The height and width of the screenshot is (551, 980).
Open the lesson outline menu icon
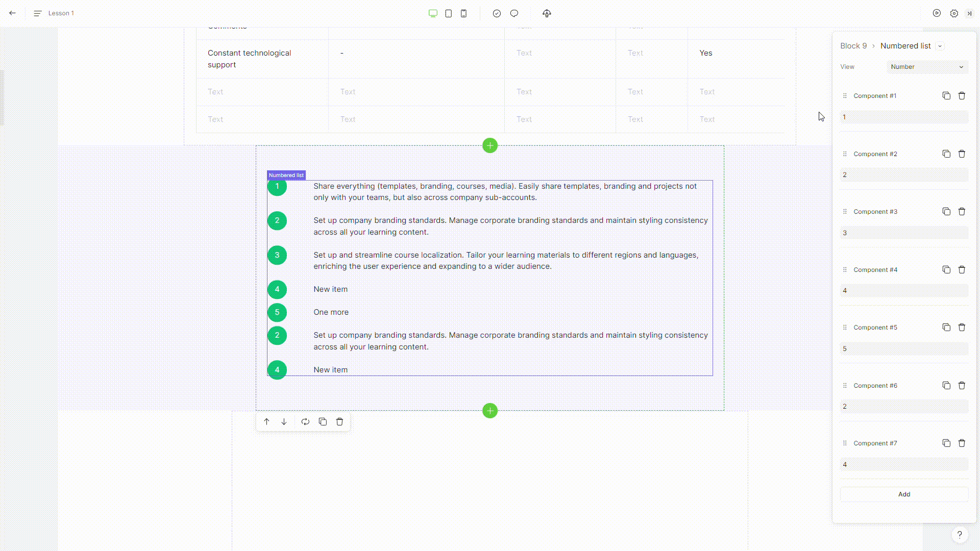click(37, 13)
